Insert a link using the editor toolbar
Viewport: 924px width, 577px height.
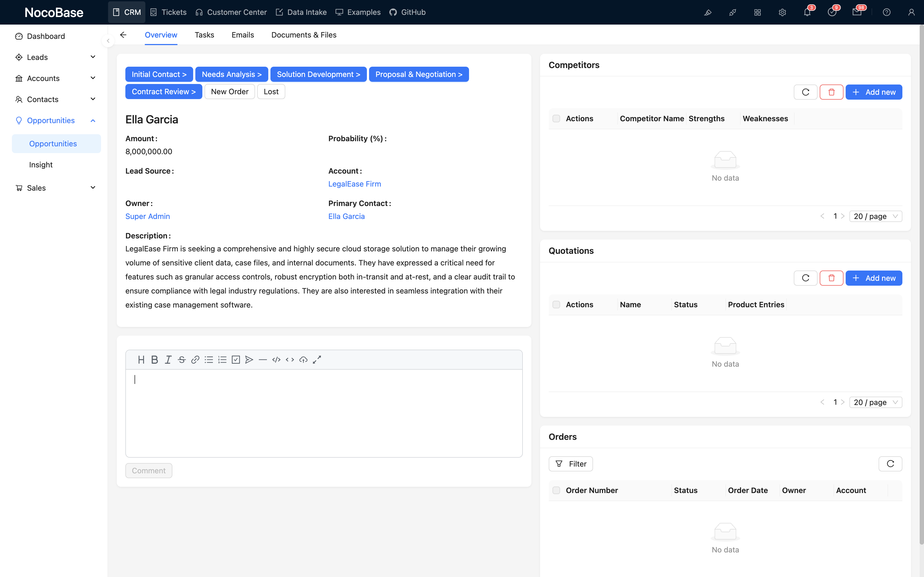195,359
